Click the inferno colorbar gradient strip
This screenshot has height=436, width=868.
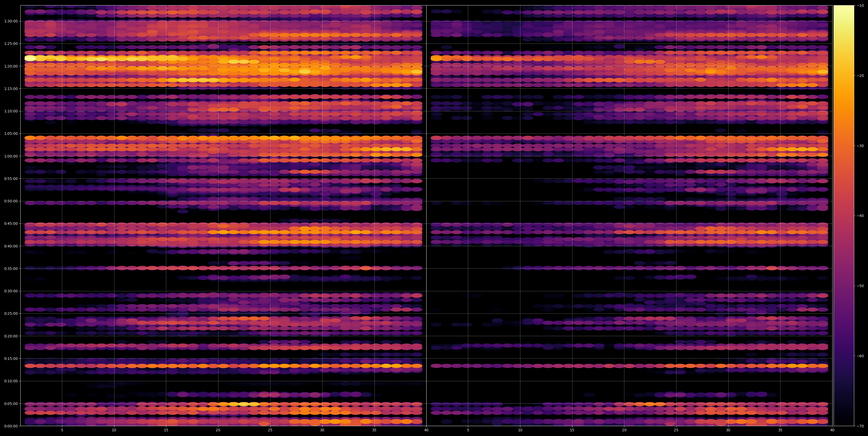[x=844, y=215]
